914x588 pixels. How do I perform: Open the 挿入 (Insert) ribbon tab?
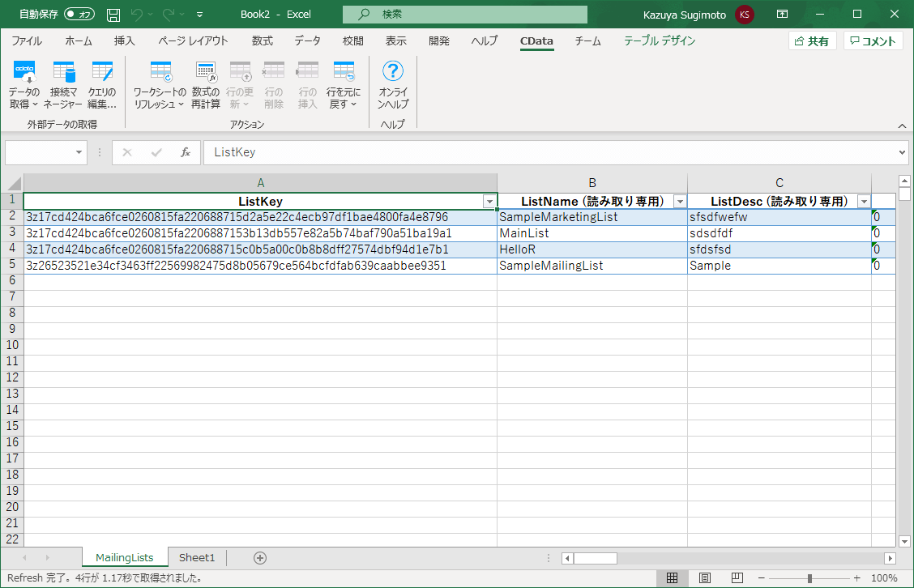(124, 41)
